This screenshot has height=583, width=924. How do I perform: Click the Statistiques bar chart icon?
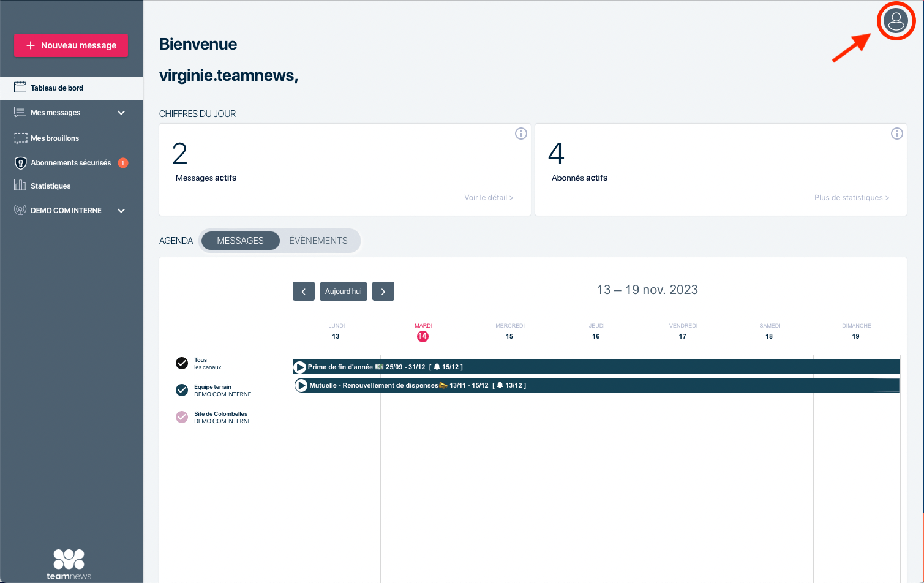tap(20, 186)
